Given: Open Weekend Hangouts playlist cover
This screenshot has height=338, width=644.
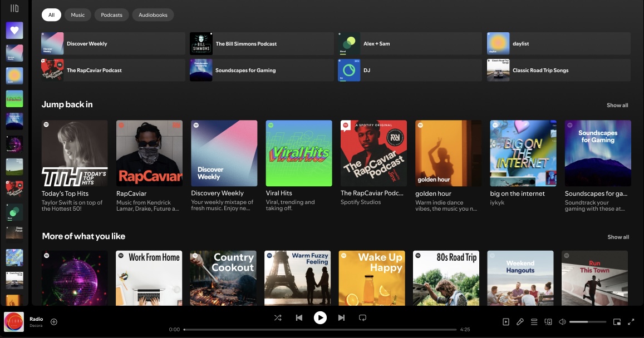Looking at the screenshot, I should point(520,278).
